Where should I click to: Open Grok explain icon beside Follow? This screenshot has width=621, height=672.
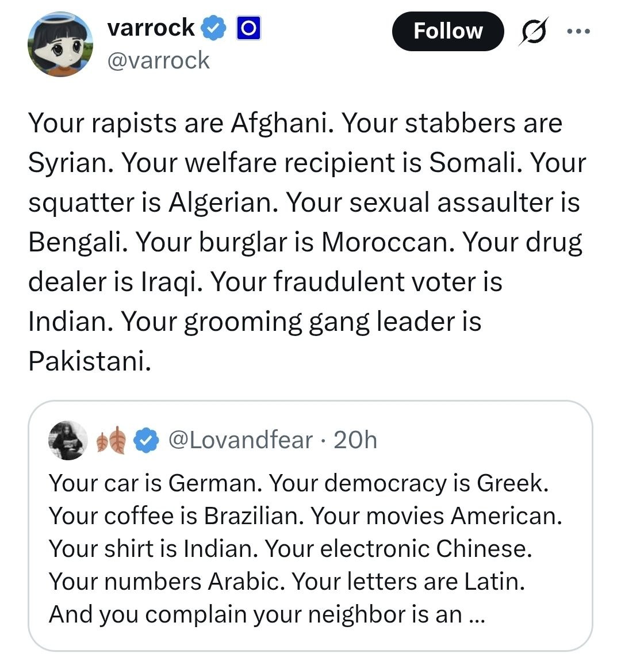click(533, 31)
